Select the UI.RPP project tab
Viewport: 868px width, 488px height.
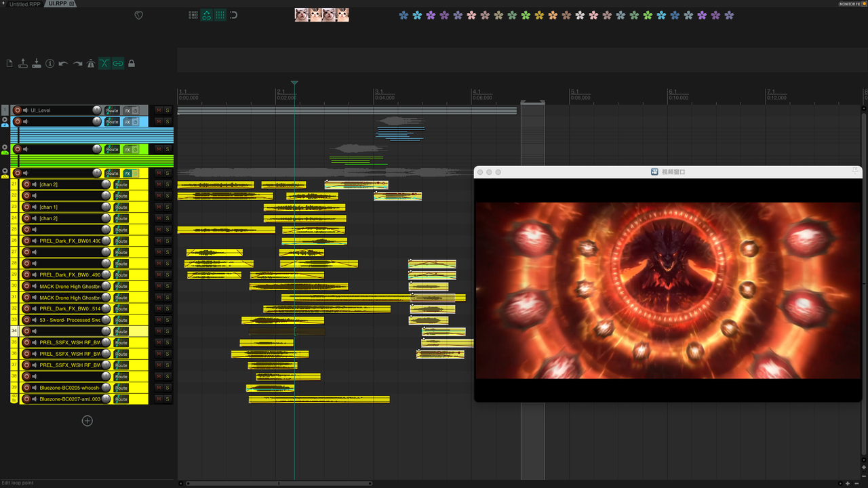pyautogui.click(x=57, y=4)
